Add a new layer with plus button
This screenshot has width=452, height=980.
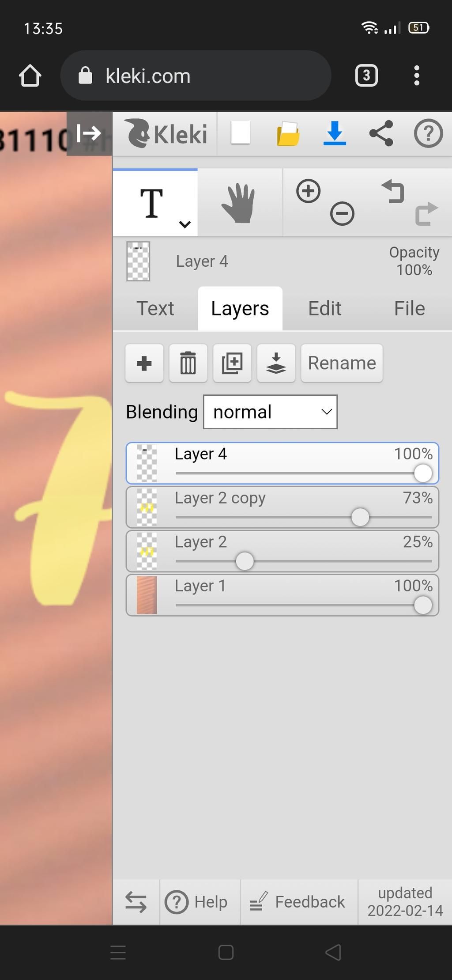[144, 363]
